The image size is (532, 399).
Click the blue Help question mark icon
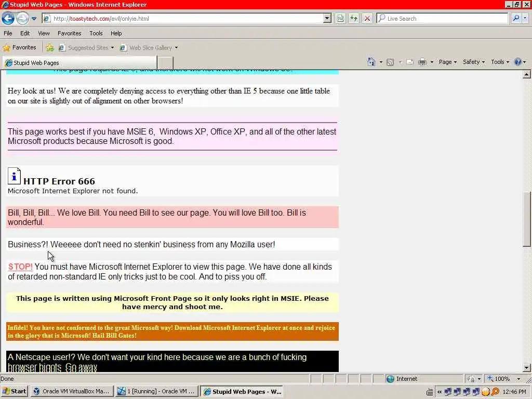point(518,62)
